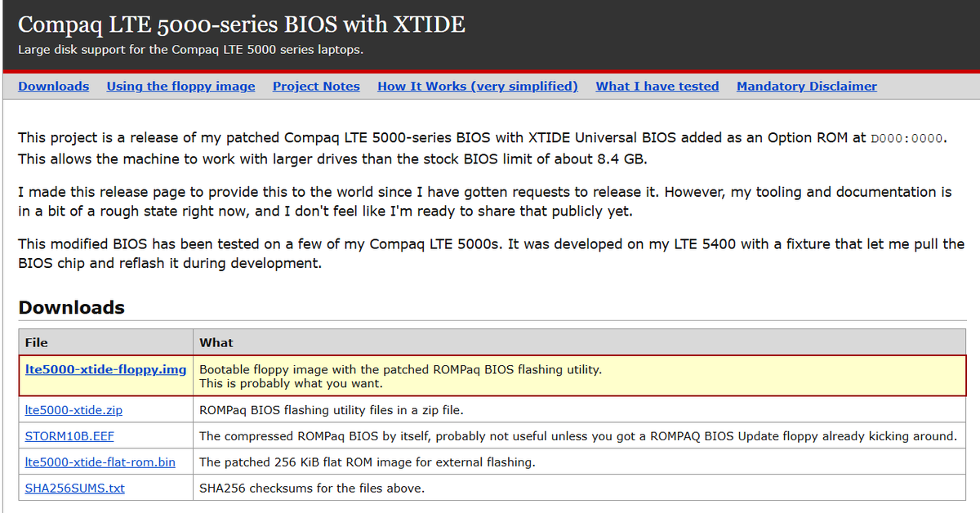Screen dimensions: 980x513
Task: Click the paragraph starting 'This modified BIOS has been tested'
Action: pos(491,253)
